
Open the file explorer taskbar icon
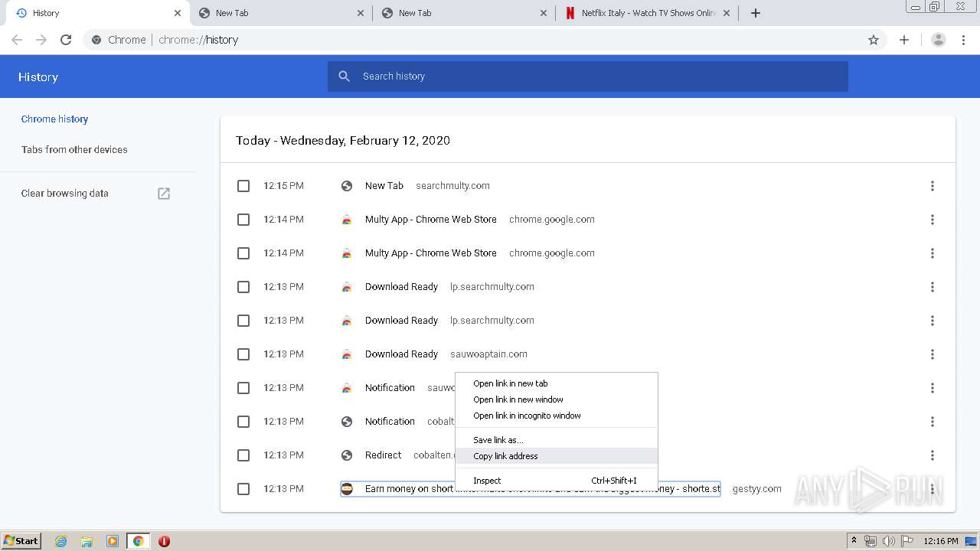point(87,541)
